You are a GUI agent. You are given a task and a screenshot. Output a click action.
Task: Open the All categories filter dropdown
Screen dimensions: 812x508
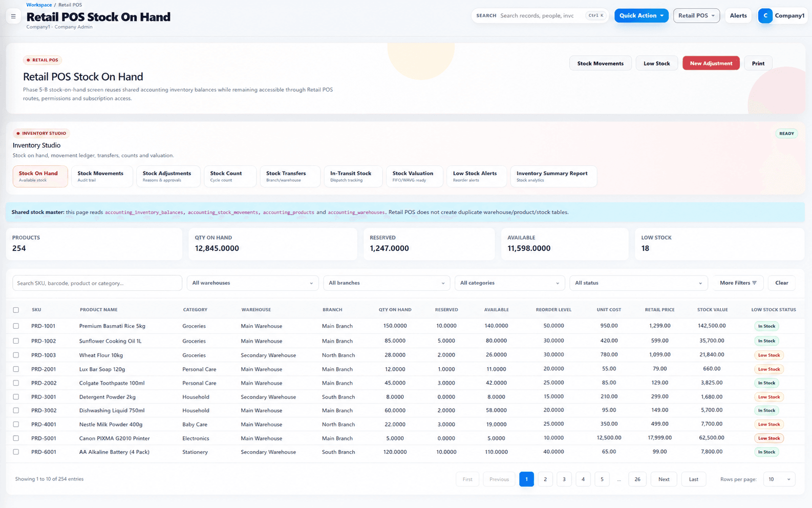509,283
